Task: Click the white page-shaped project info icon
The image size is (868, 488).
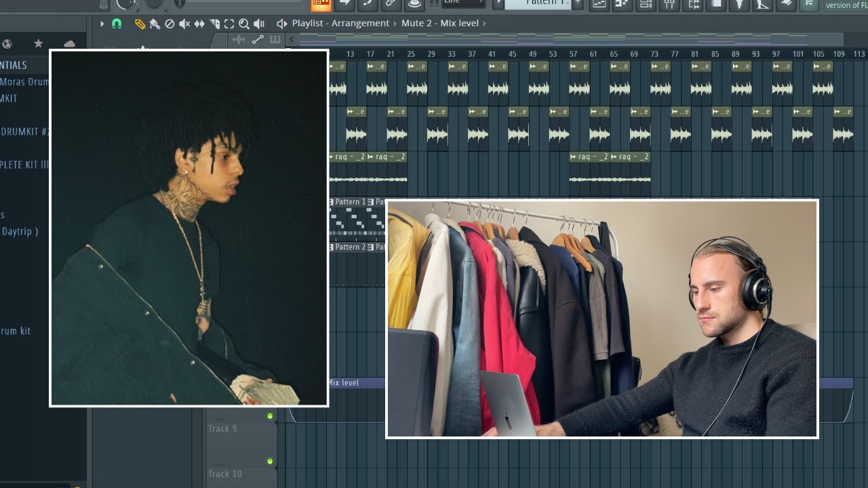Action: pos(716,4)
